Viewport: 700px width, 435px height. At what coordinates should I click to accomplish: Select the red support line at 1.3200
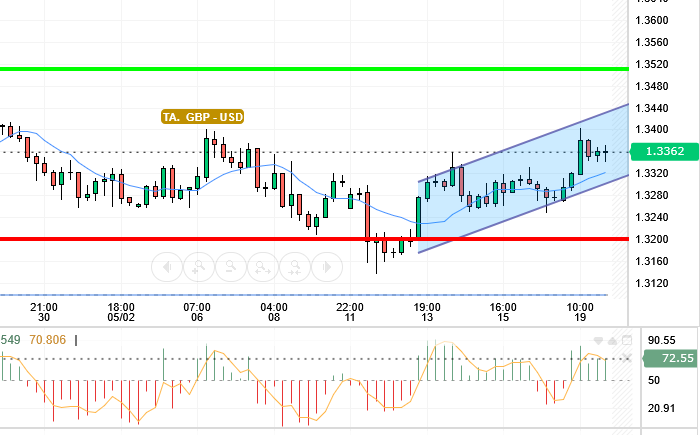(x=314, y=239)
